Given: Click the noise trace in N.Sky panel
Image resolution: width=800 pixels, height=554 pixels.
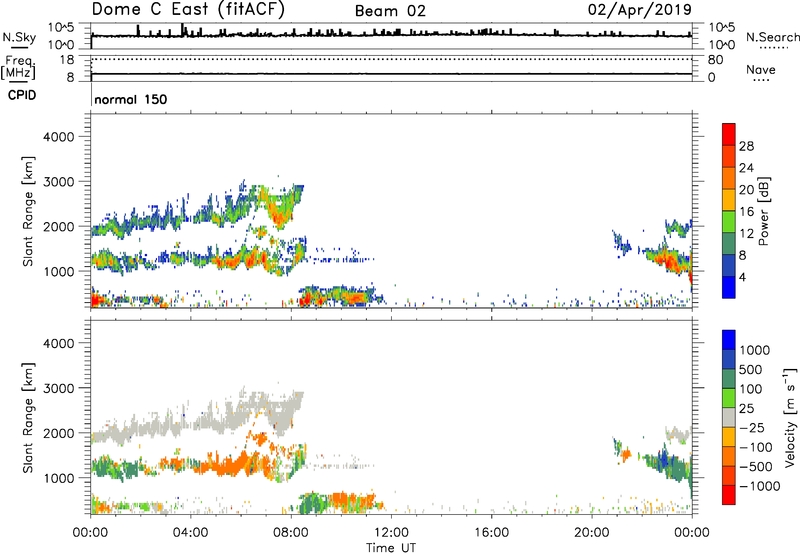Looking at the screenshot, I should pos(391,35).
